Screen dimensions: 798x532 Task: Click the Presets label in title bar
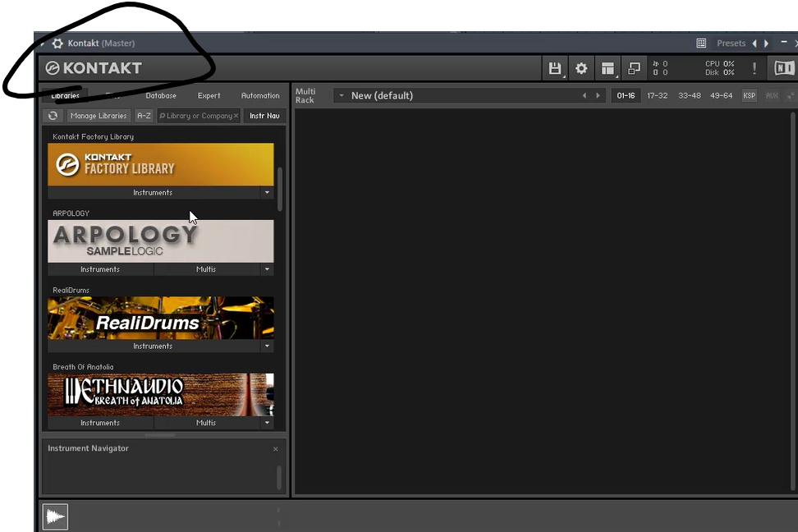point(731,44)
